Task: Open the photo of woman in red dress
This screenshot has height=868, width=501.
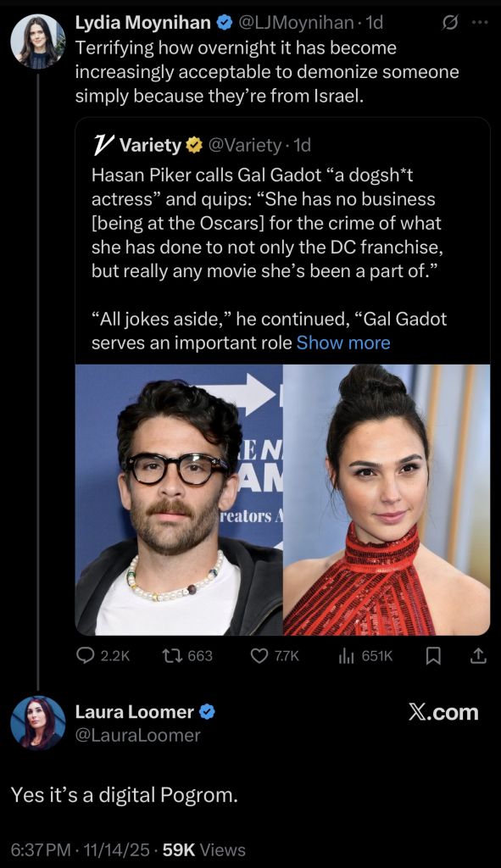Action: click(387, 500)
